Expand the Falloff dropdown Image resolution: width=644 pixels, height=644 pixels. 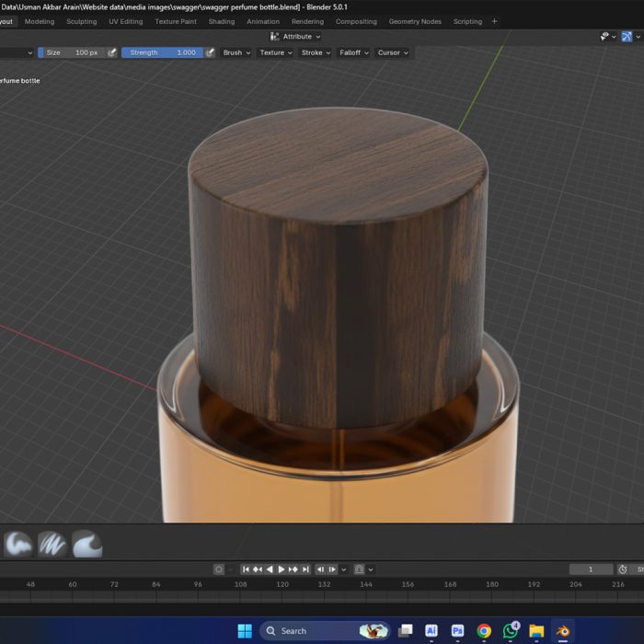click(x=353, y=52)
